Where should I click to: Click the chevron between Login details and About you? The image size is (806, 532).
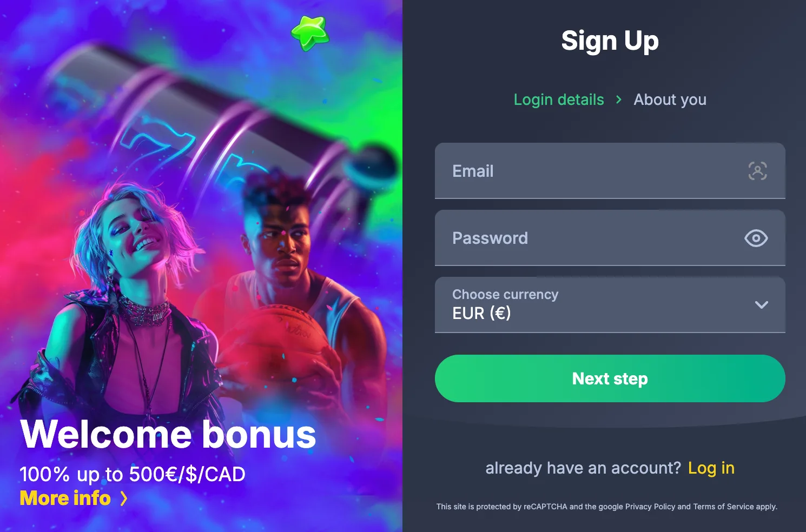[x=619, y=99]
